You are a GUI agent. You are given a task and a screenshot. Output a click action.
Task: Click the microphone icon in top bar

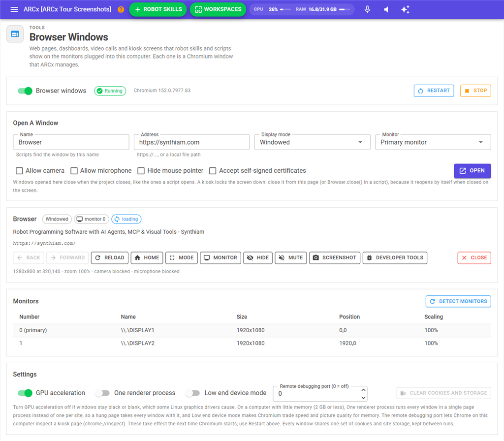tap(367, 9)
